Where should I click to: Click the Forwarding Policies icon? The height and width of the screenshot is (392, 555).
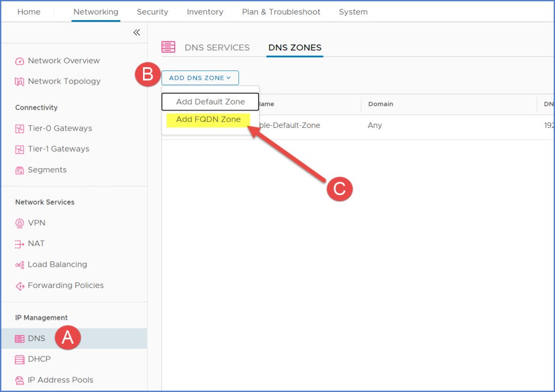coord(20,286)
